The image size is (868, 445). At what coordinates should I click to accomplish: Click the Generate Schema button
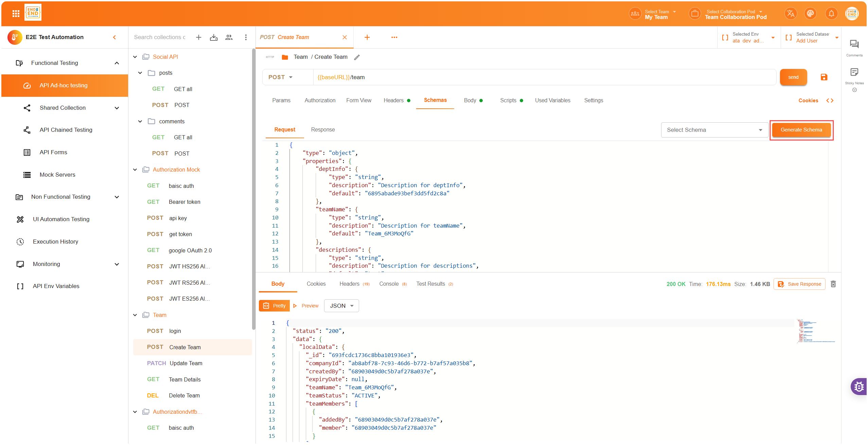click(801, 130)
